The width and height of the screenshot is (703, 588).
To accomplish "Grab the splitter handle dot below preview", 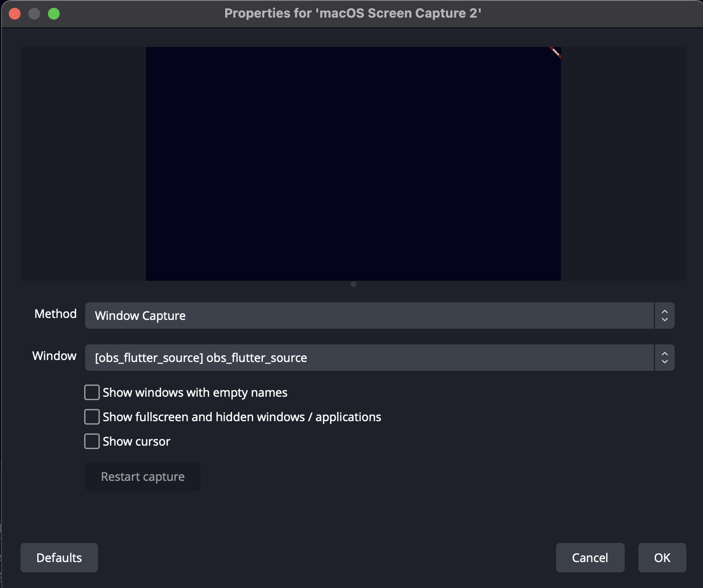I will [x=353, y=284].
